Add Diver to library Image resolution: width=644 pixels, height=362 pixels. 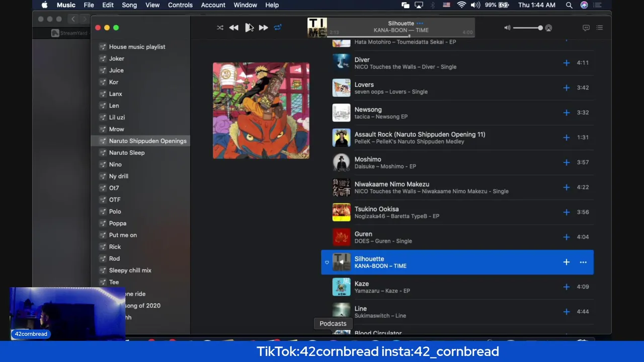pyautogui.click(x=567, y=63)
